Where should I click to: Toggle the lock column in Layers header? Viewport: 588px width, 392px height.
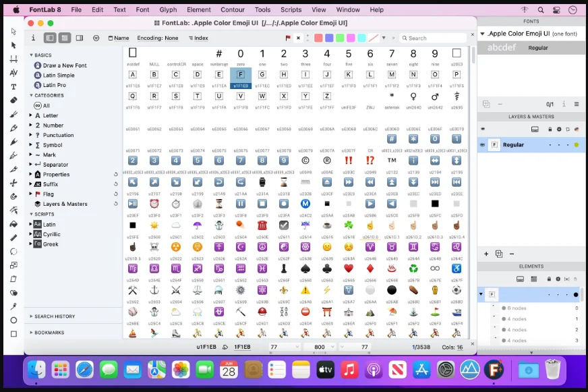(x=550, y=130)
